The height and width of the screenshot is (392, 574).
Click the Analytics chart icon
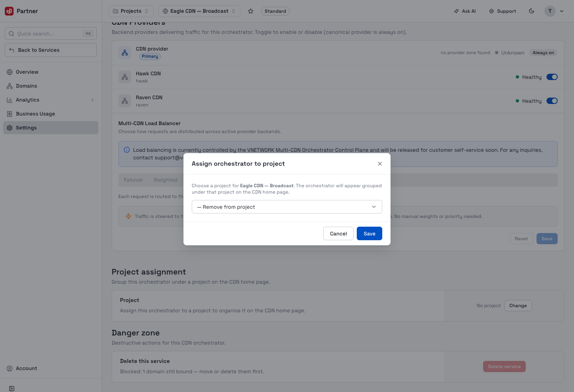pos(10,100)
